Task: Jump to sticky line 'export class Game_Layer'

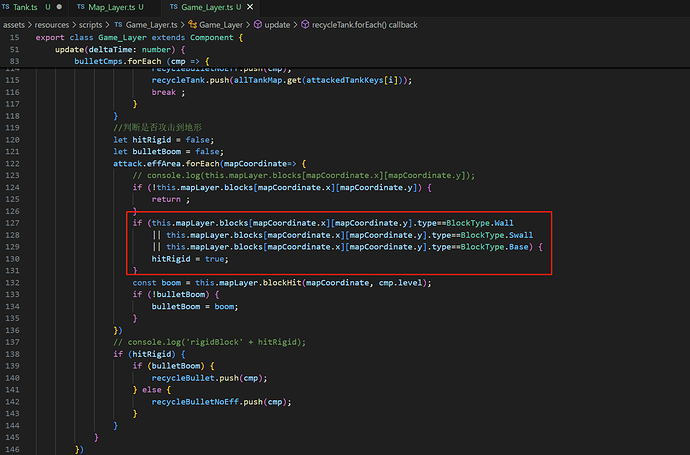Action: (x=139, y=37)
